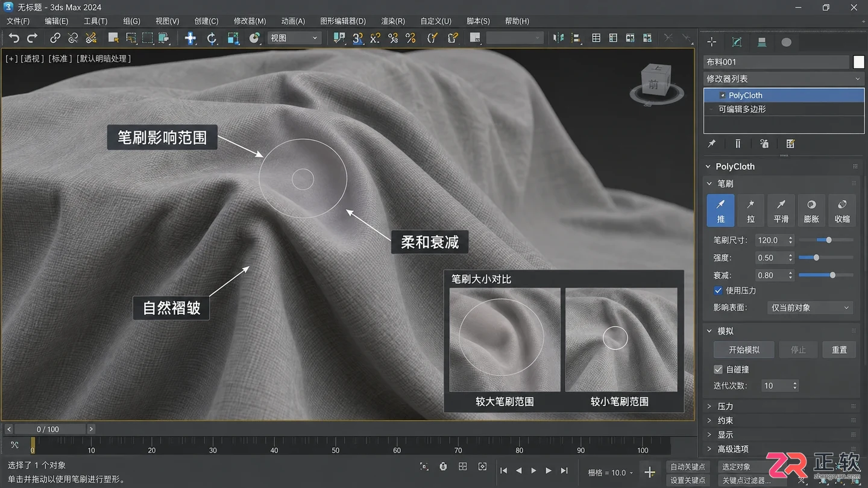Select PolyCloth in the modifier stack
Image resolution: width=868 pixels, height=488 pixels.
point(784,95)
